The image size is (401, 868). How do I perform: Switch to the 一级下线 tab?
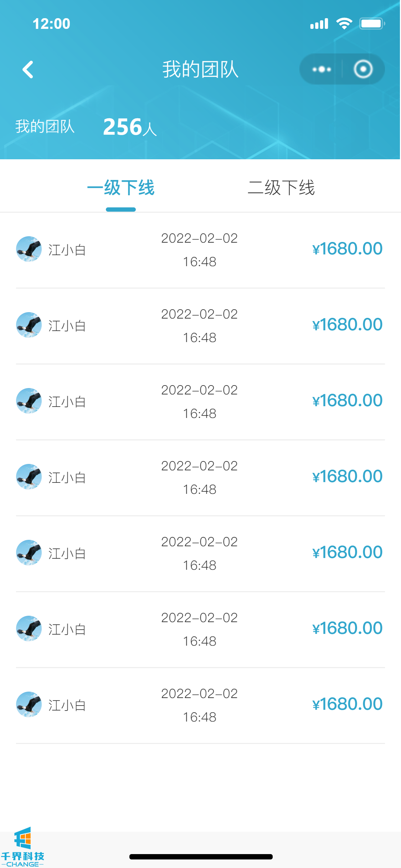coord(121,188)
